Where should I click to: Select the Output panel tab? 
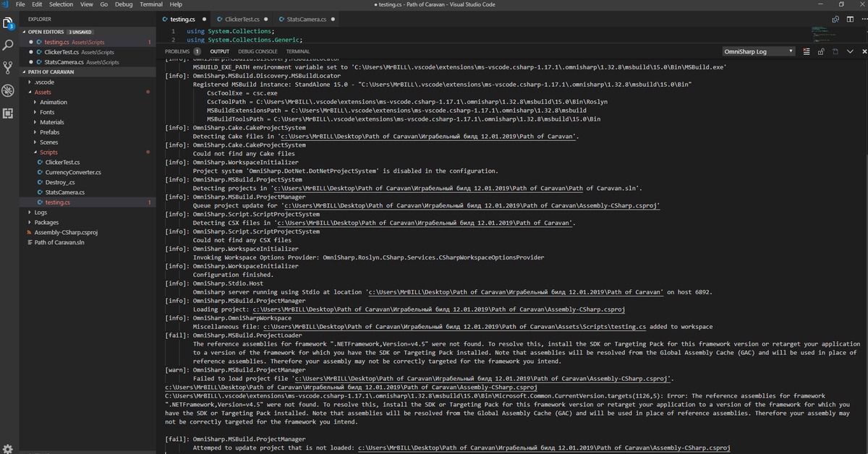coord(219,51)
